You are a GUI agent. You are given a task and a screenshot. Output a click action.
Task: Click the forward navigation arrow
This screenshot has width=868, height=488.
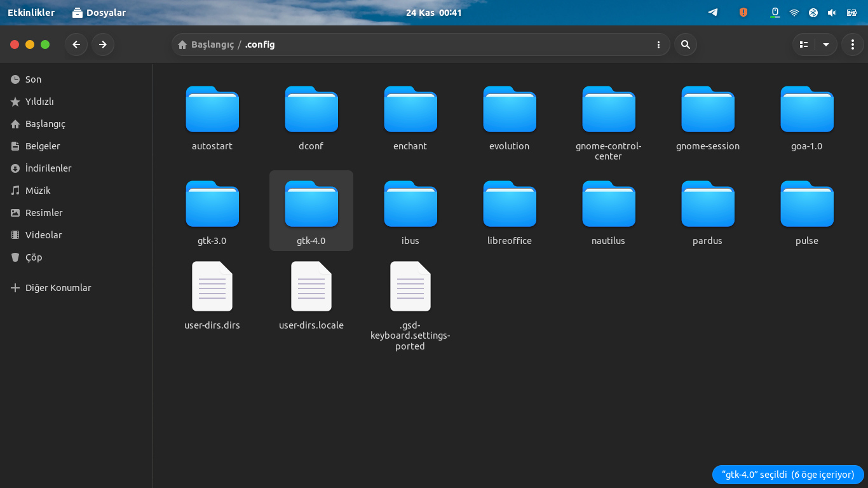point(103,44)
